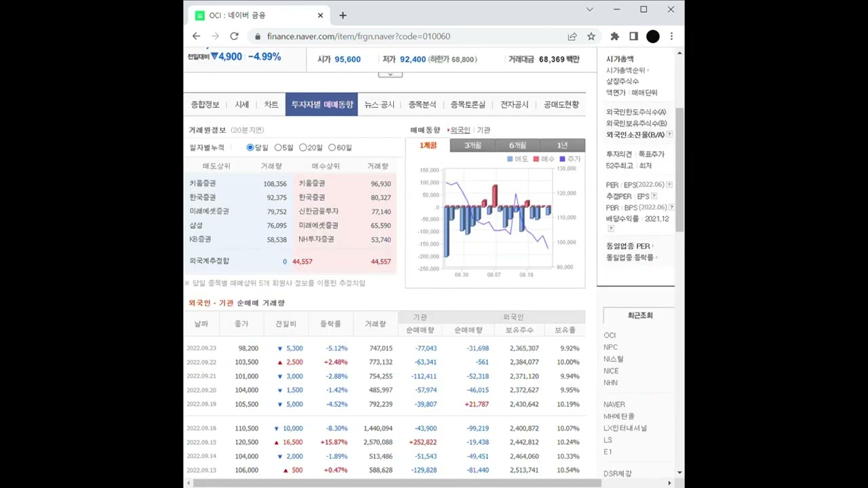The image size is (868, 488).
Task: Click help icon beside PBR BPS(2022.06)
Action: click(x=671, y=207)
